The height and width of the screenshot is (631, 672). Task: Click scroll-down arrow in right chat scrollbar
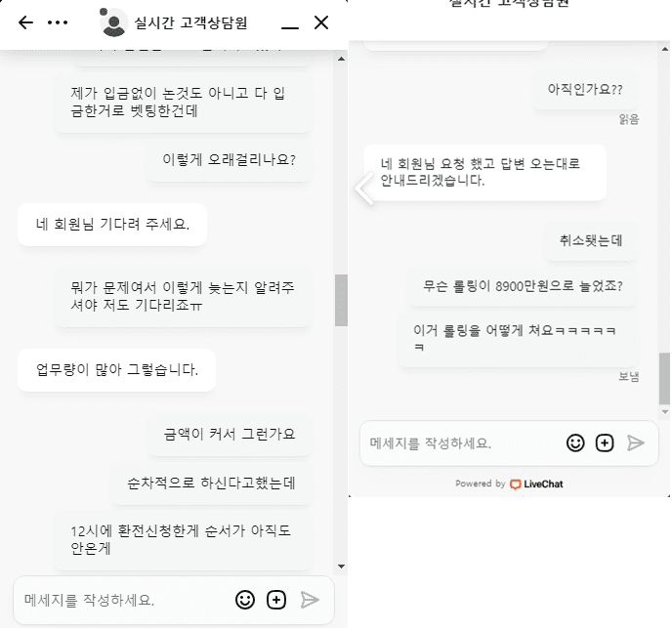coord(665,411)
